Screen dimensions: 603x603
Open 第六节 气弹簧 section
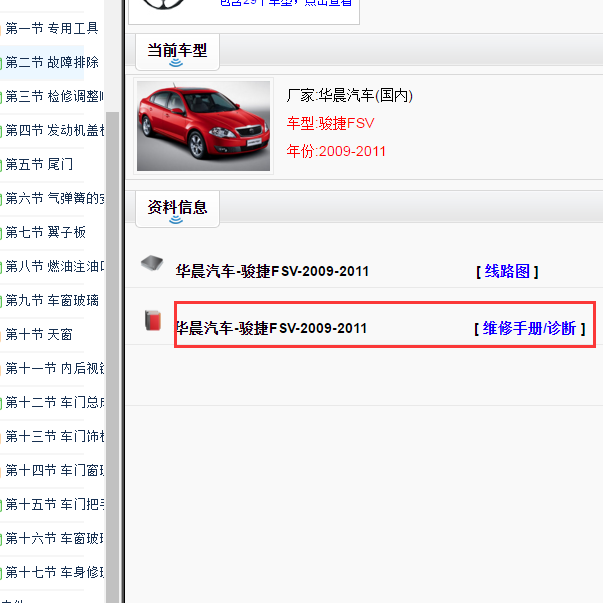pos(54,198)
